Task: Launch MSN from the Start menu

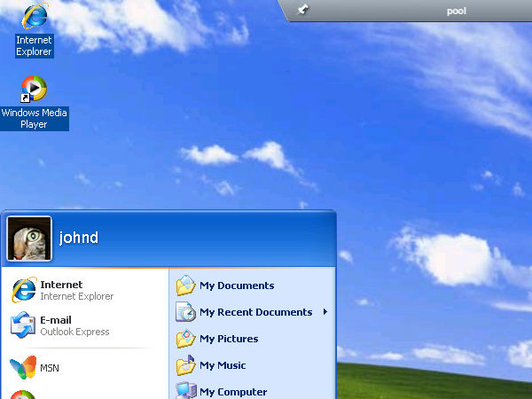Action: click(x=85, y=368)
